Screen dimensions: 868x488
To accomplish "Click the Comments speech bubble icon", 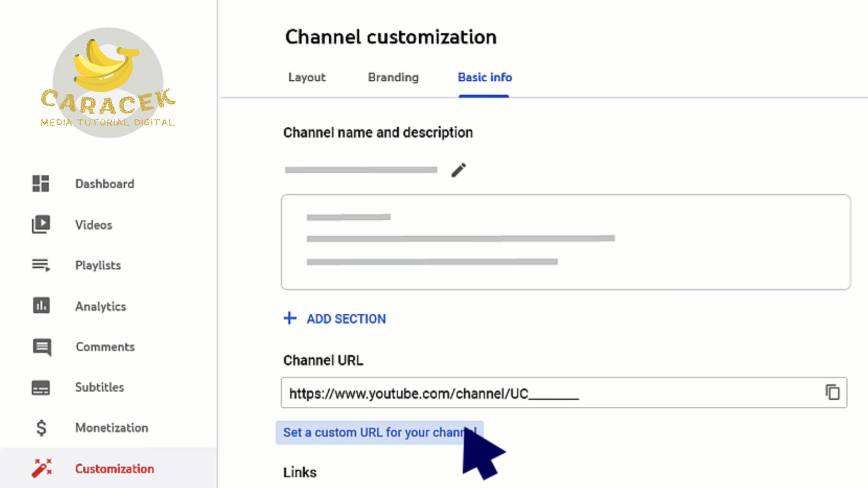I will pyautogui.click(x=42, y=347).
